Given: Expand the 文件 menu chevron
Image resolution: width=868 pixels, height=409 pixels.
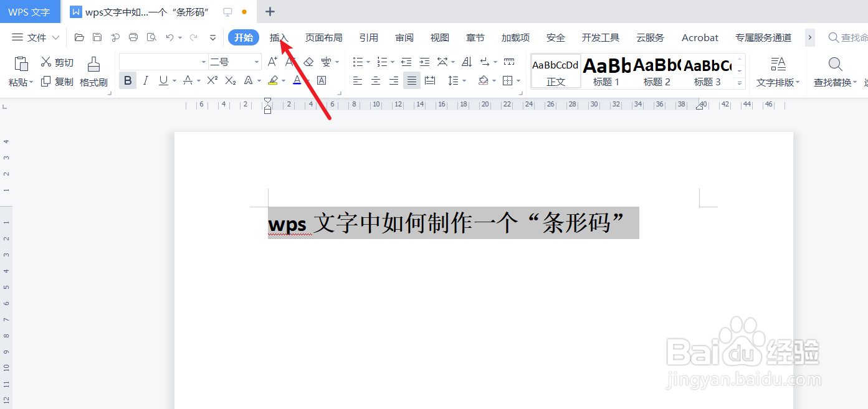Looking at the screenshot, I should point(55,37).
